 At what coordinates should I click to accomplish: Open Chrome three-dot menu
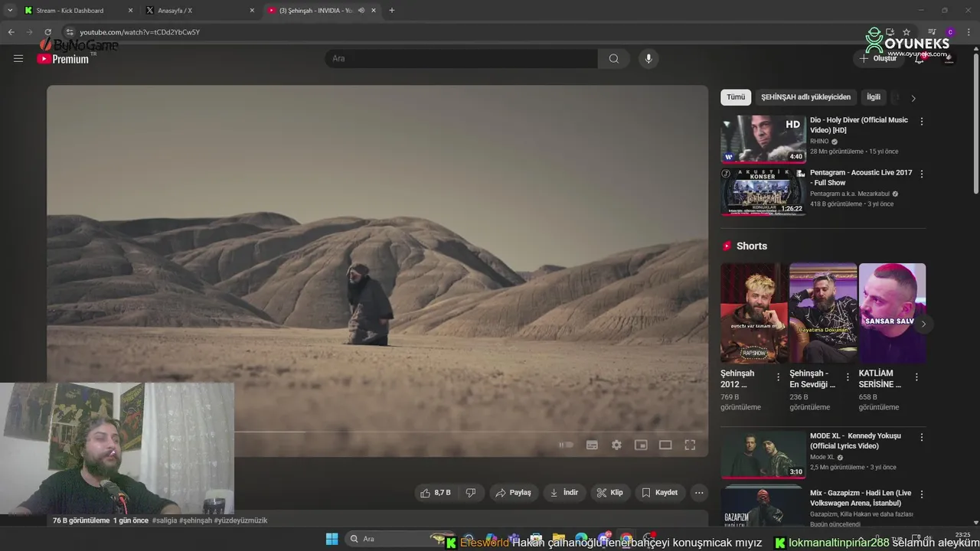pos(969,32)
